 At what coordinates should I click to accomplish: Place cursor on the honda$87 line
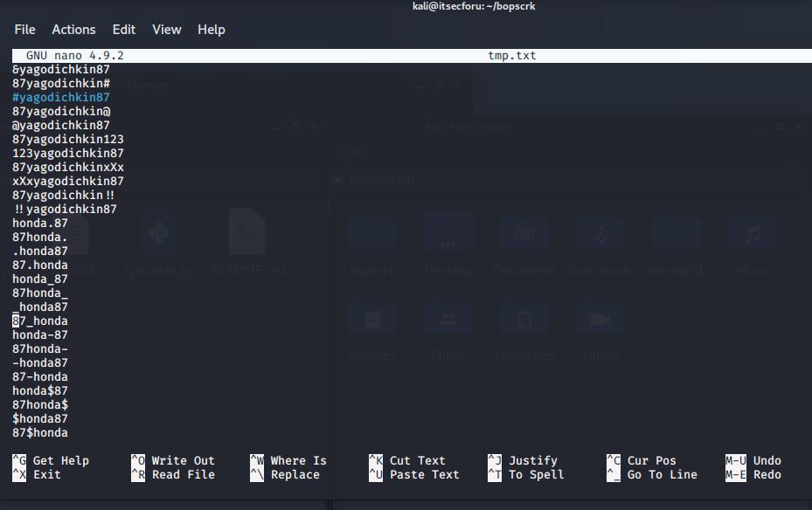[x=40, y=391]
